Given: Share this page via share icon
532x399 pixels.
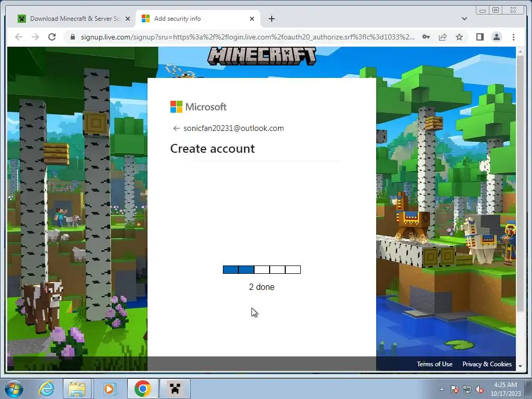Looking at the screenshot, I should click(443, 37).
